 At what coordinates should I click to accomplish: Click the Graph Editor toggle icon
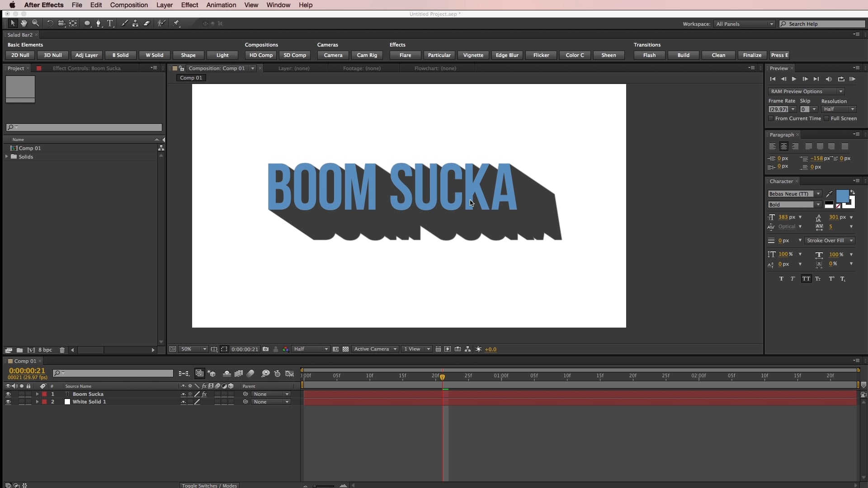pos(290,374)
